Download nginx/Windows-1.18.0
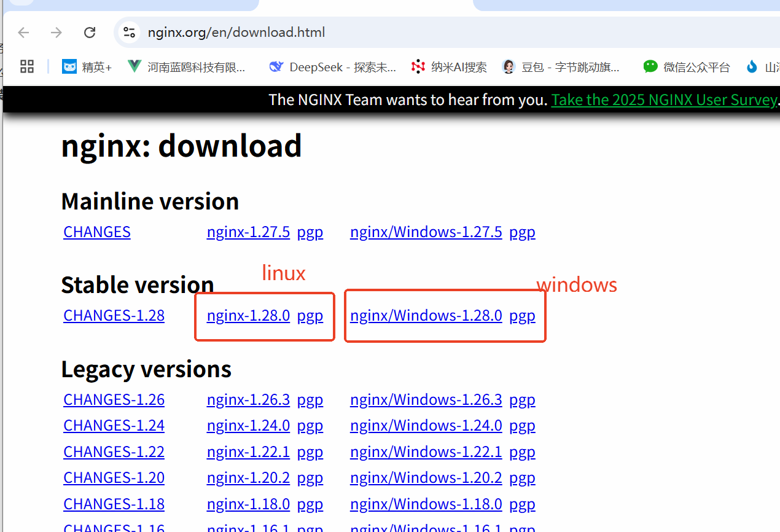Image resolution: width=780 pixels, height=532 pixels. [426, 504]
